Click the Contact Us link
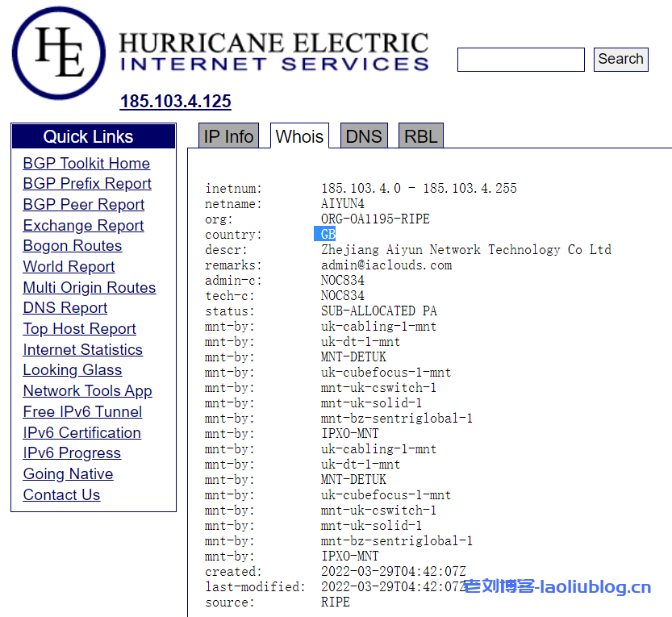Viewport: 672px width, 617px height. (61, 495)
